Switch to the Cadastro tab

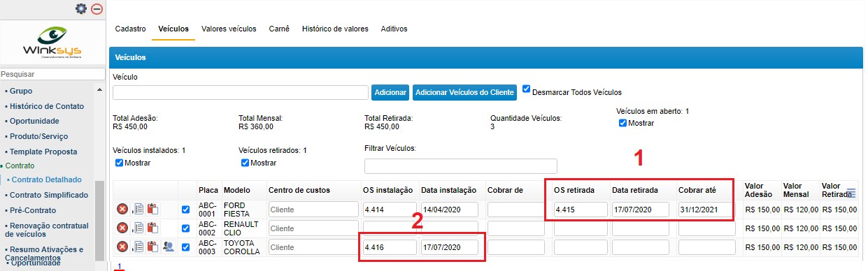(x=130, y=29)
